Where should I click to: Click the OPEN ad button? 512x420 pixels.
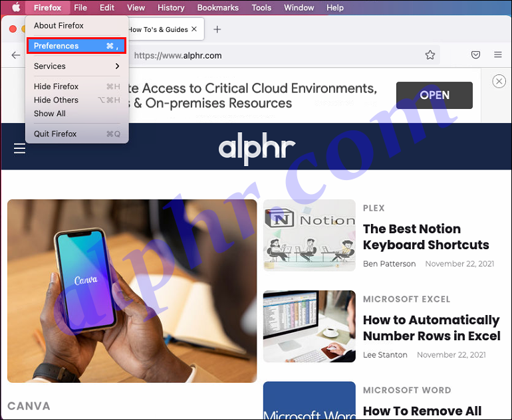[x=434, y=95]
